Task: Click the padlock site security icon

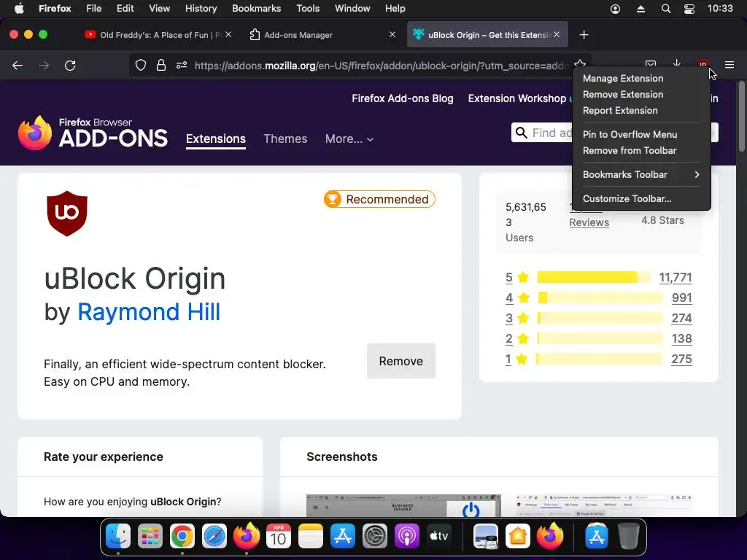Action: (x=161, y=65)
